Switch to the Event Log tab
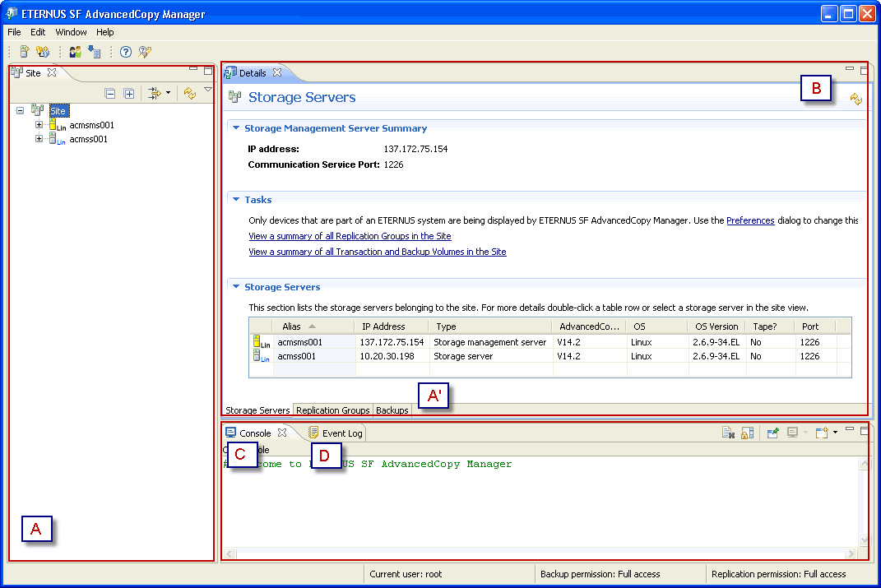Viewport: 881px width, 588px height. 336,433
